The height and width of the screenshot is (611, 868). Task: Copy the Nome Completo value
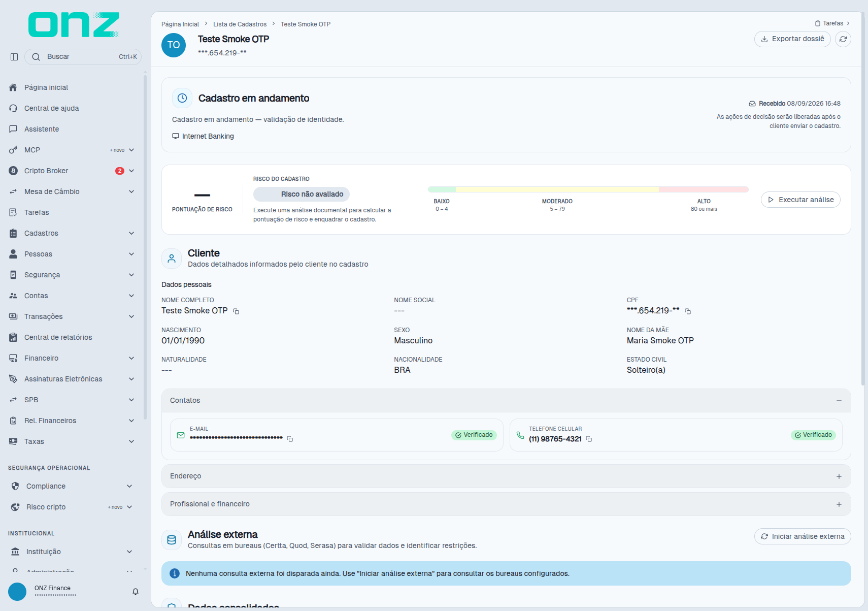236,311
